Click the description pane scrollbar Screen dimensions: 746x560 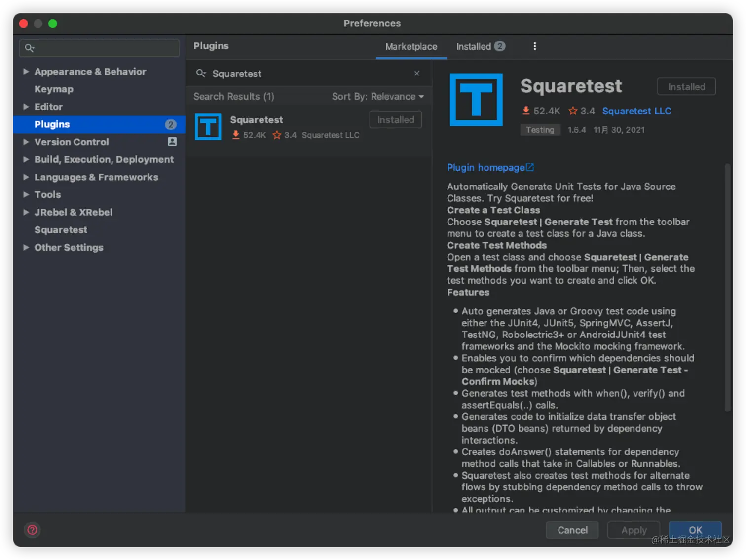point(727,287)
